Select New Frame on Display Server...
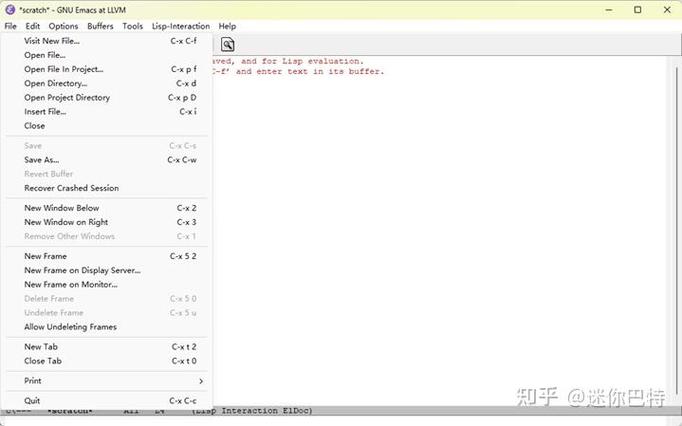 (107, 270)
